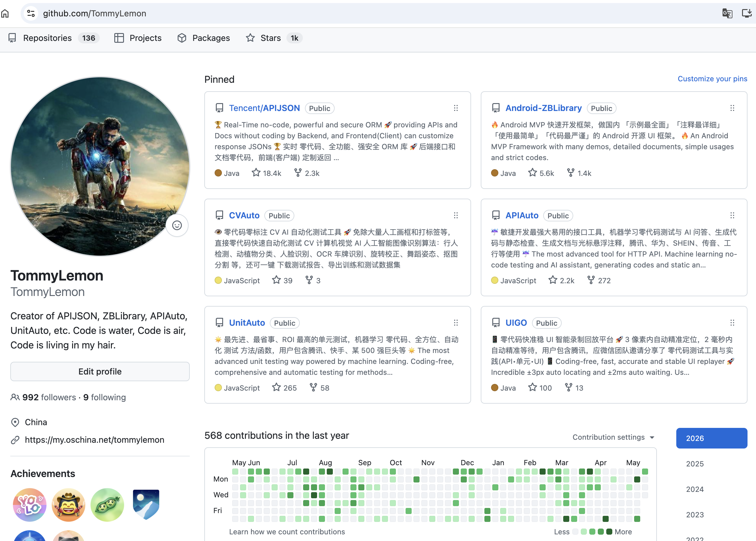Click Customize your pins link
The height and width of the screenshot is (541, 756).
[712, 79]
